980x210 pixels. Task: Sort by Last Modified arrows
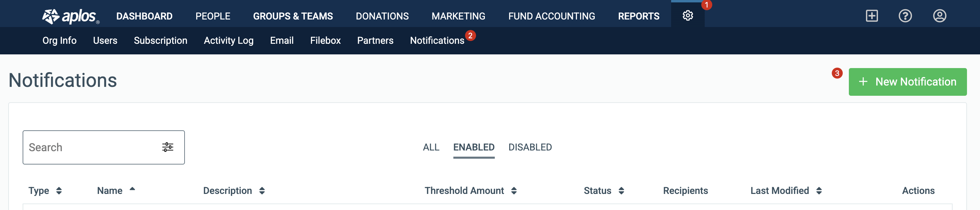pos(819,191)
